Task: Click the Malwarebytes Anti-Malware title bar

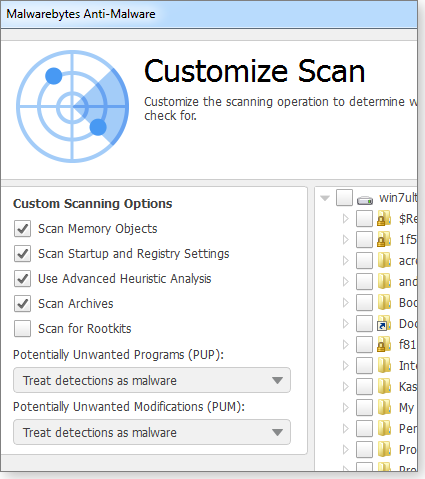Action: pos(209,14)
